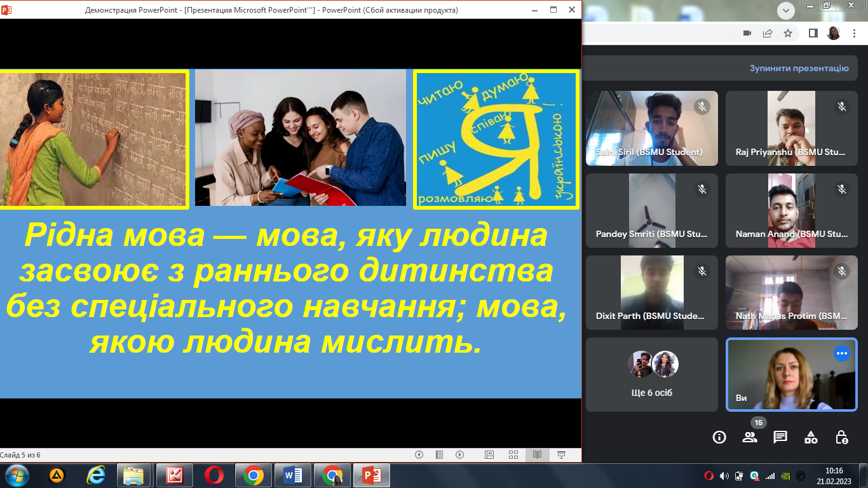
Task: Open the slide list menu in status bar
Action: coord(439,455)
